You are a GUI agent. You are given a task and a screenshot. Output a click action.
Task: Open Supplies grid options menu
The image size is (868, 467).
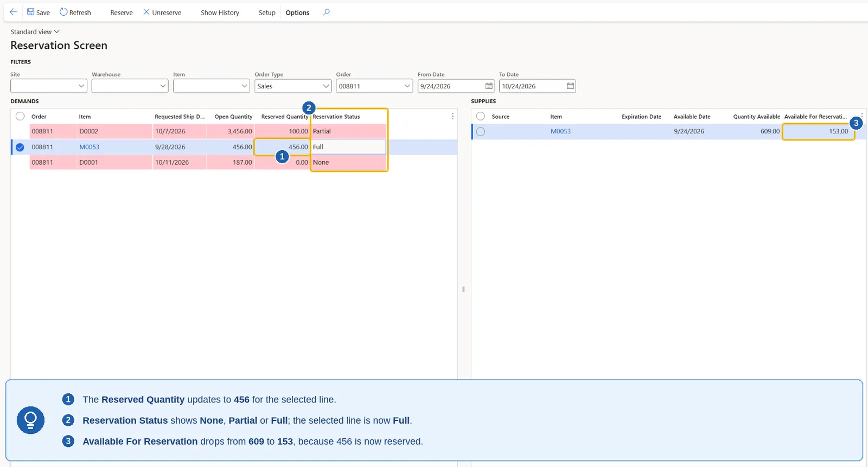click(x=861, y=115)
